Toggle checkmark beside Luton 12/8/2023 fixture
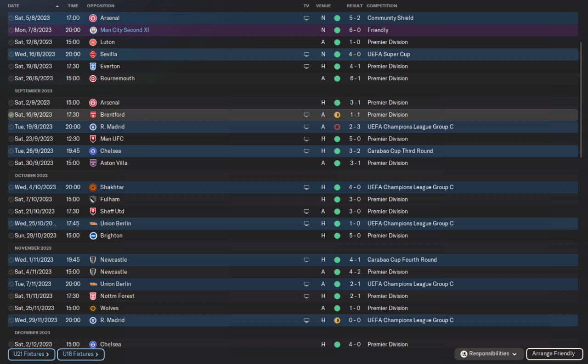Screen dimensions: 588x364 pyautogui.click(x=11, y=42)
